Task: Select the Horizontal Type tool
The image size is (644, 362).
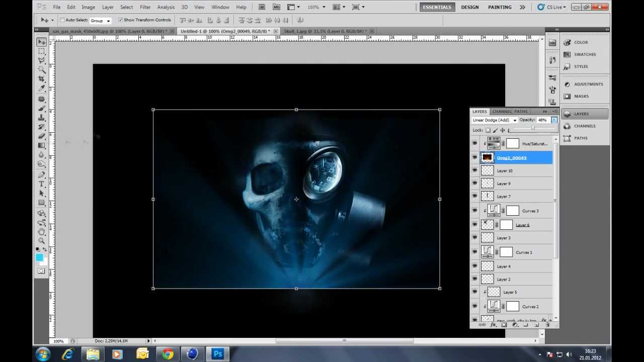Action: pyautogui.click(x=41, y=184)
